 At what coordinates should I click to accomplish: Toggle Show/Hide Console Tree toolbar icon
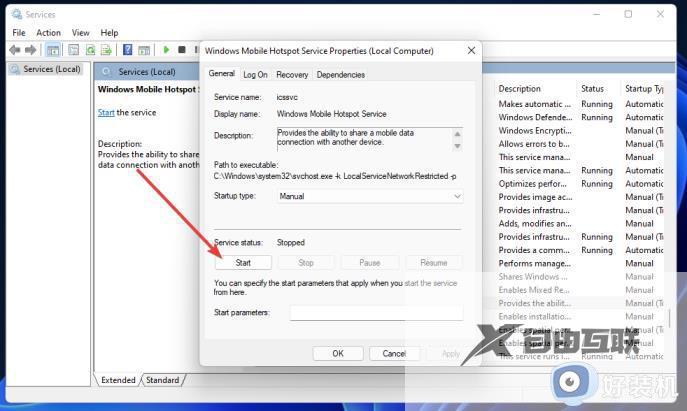pos(53,50)
